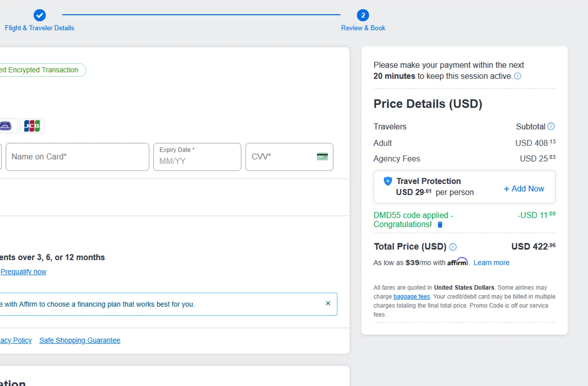The width and height of the screenshot is (588, 386).
Task: Open the Affirm Learn more link
Action: coord(491,263)
